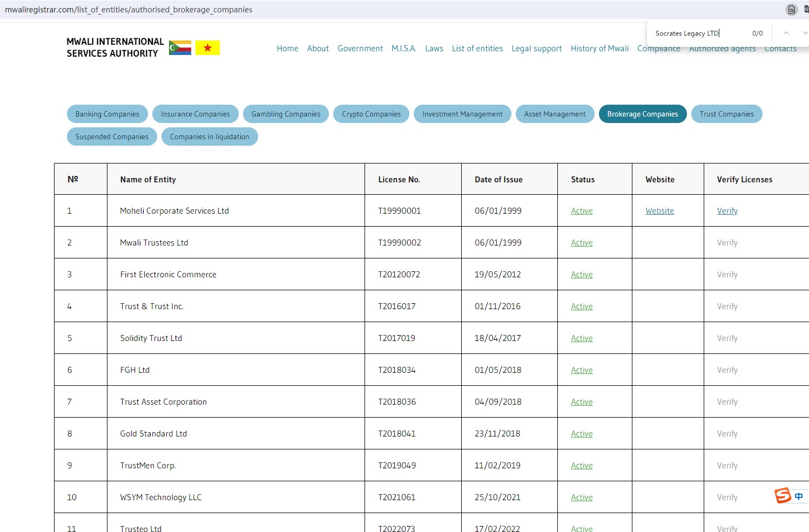Click the Comoros flag icon in header
The image size is (809, 532).
(180, 48)
